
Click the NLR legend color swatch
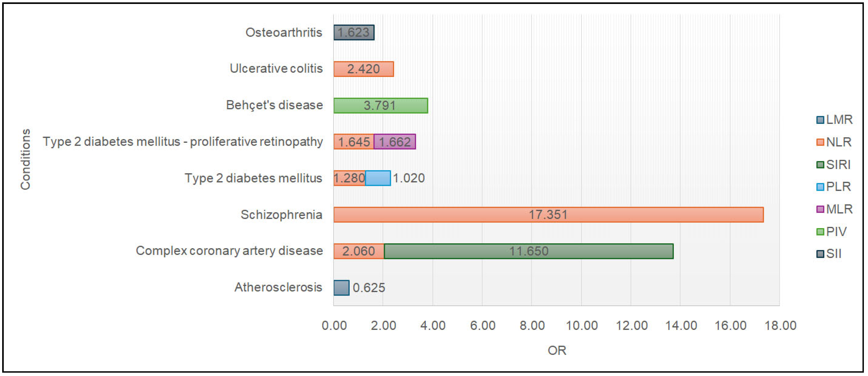(x=820, y=142)
